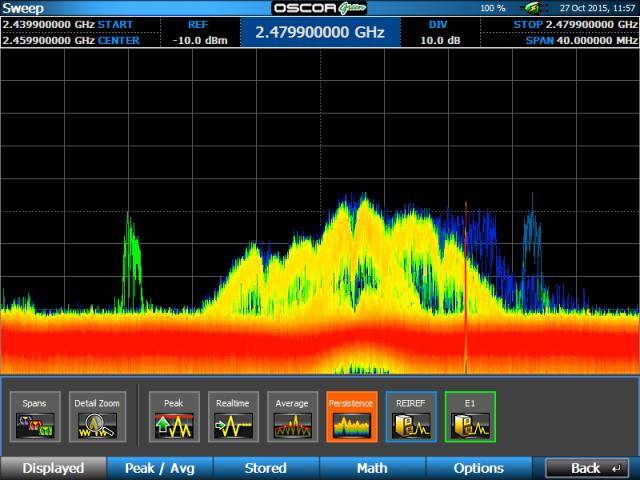
Task: Open the Options tab
Action: [478, 468]
